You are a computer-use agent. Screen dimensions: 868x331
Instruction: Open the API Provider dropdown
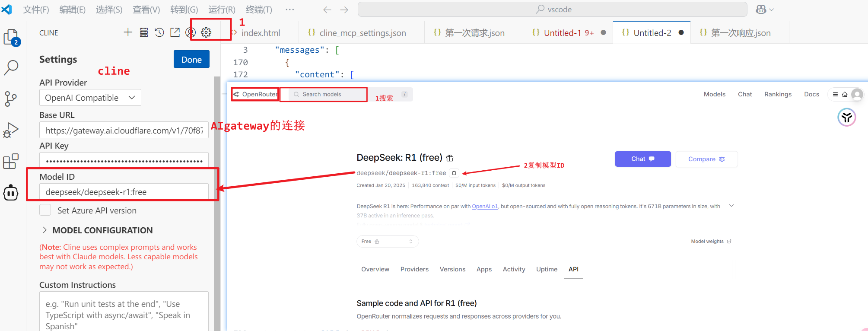tap(90, 98)
